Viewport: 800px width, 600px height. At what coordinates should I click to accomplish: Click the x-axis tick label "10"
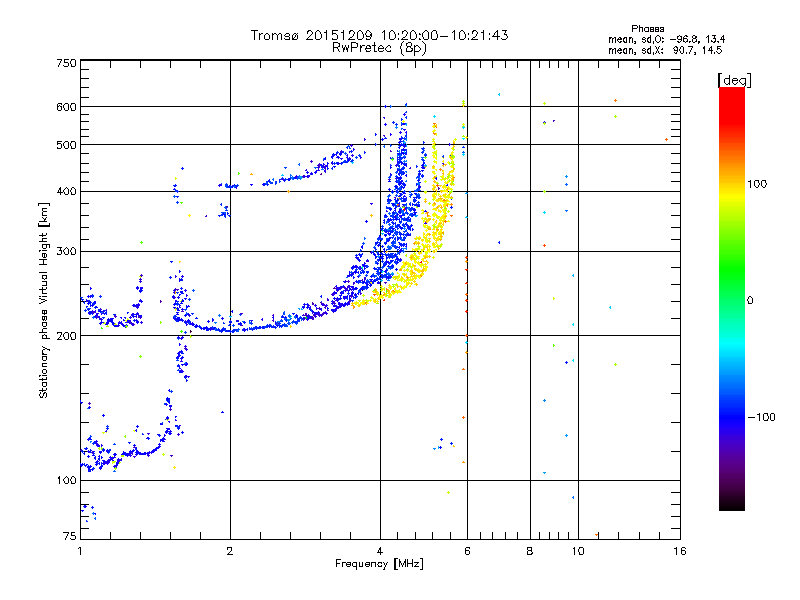point(578,551)
